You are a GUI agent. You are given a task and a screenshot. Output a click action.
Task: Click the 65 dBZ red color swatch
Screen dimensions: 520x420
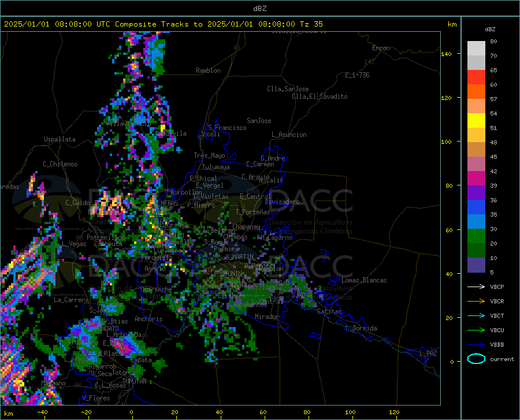click(x=476, y=77)
